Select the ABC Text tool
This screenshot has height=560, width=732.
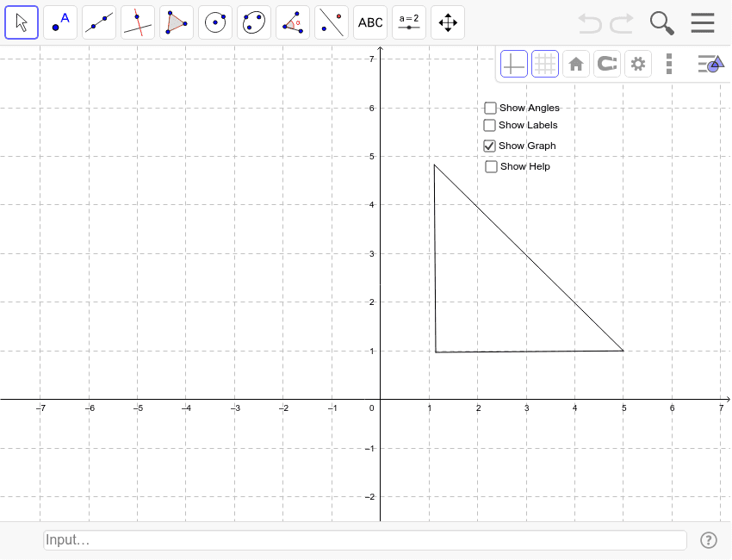point(370,22)
